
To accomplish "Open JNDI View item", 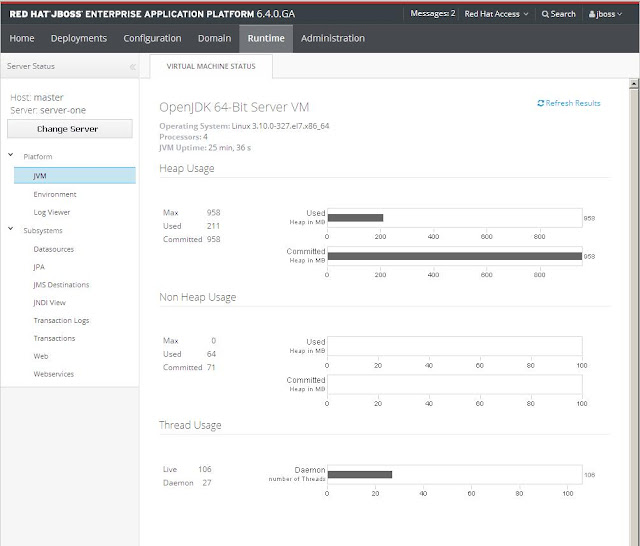I will click(49, 303).
